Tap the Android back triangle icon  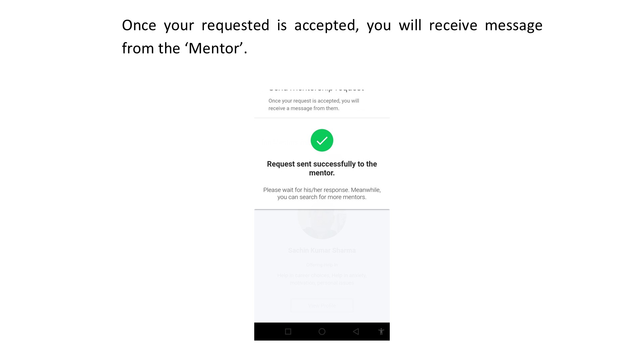tap(356, 331)
